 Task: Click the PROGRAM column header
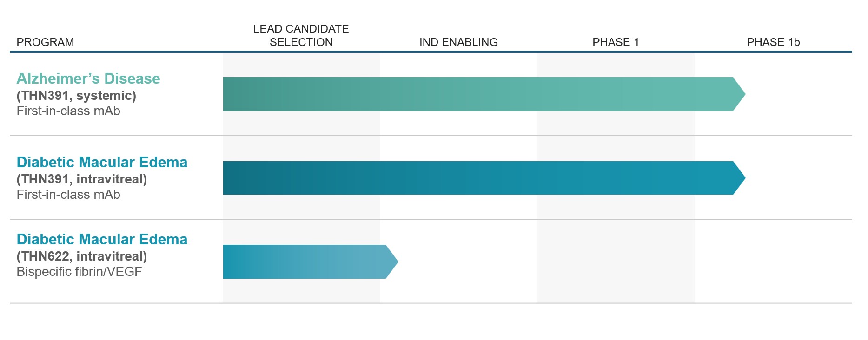[x=45, y=42]
